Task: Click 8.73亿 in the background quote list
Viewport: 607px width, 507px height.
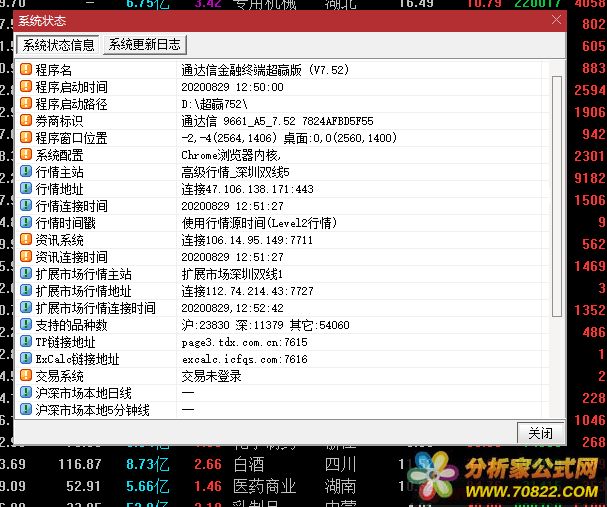Action: (x=148, y=464)
